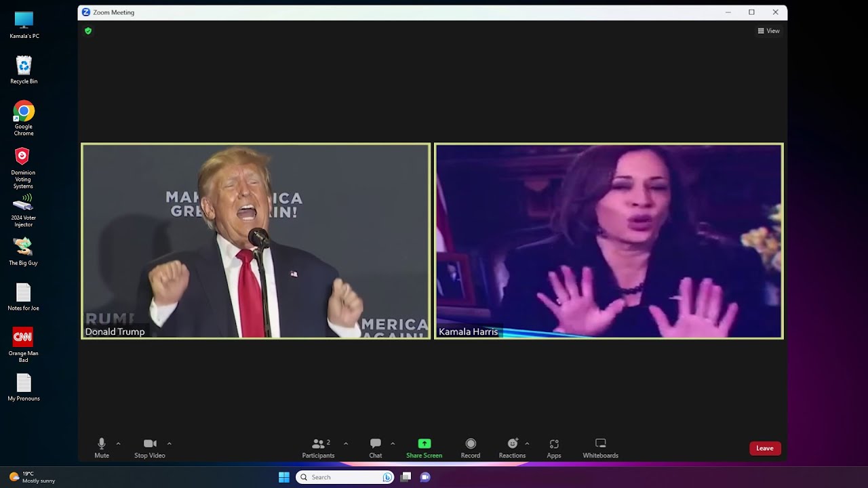This screenshot has height=488, width=868.
Task: Select Kamala Harris video tile
Action: point(609,241)
